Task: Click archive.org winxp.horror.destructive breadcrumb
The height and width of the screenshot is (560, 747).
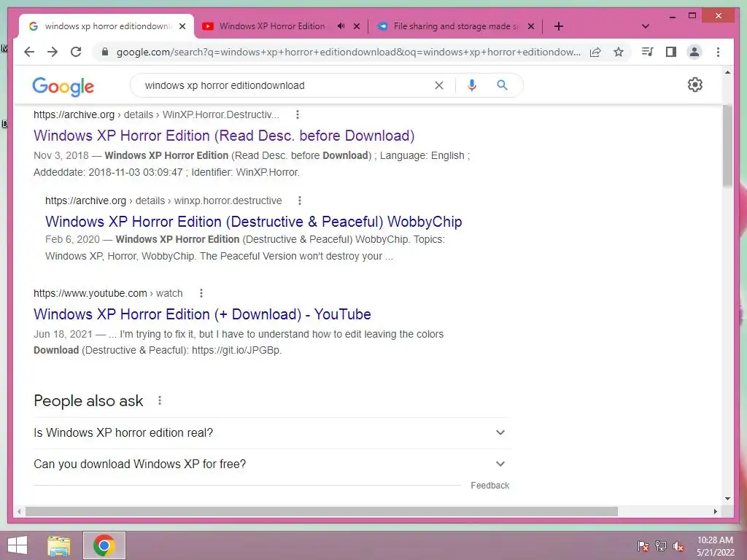Action: pos(163,201)
